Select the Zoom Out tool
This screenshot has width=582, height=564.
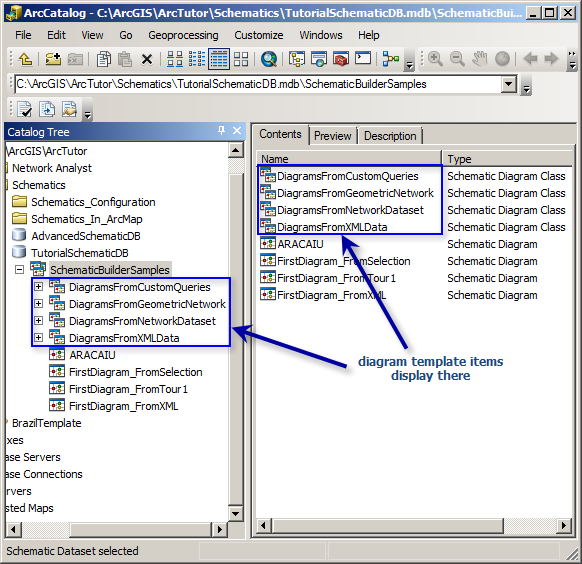pos(457,59)
